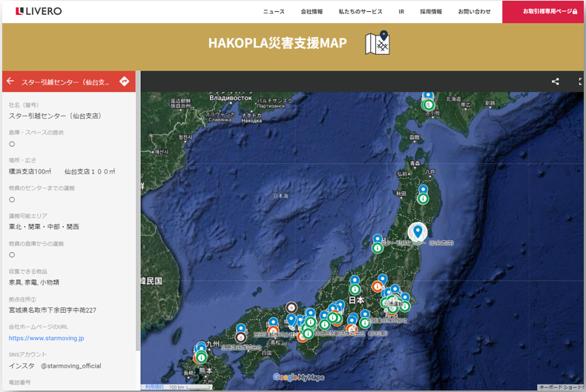Click the 収集できる物品 label

point(28,271)
